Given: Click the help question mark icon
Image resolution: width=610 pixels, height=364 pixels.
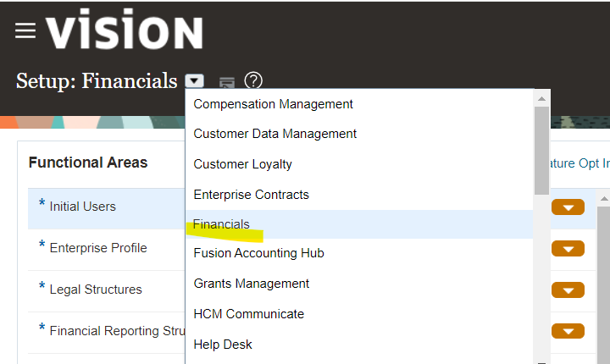Looking at the screenshot, I should (x=253, y=81).
